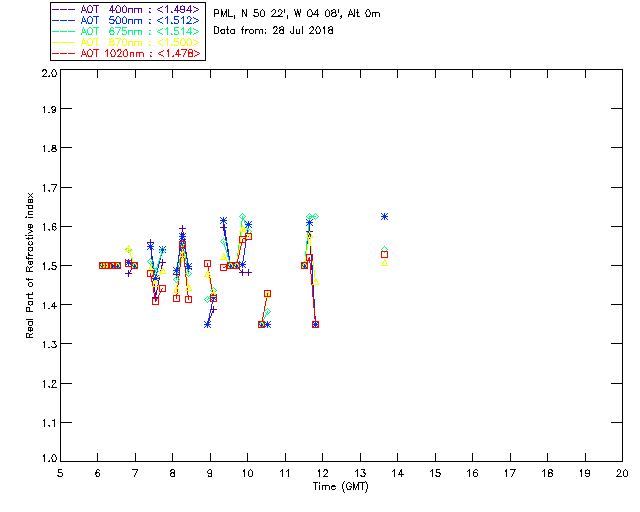Click the 1.1 tick label on y-axis
Viewport: 640px width, 512px height.
49,423
